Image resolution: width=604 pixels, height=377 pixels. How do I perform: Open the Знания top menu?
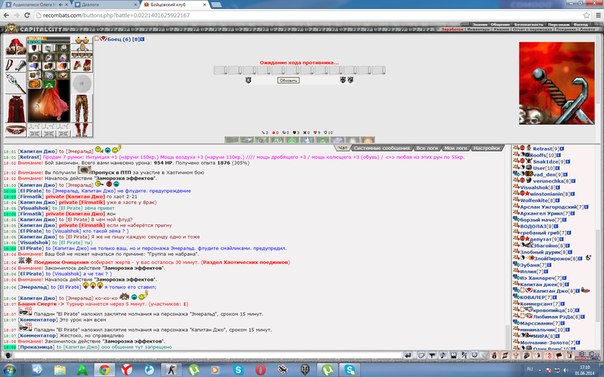coord(479,24)
